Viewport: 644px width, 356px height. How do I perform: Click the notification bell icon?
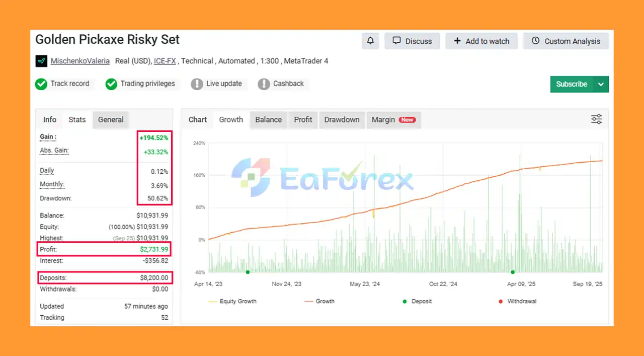click(370, 41)
